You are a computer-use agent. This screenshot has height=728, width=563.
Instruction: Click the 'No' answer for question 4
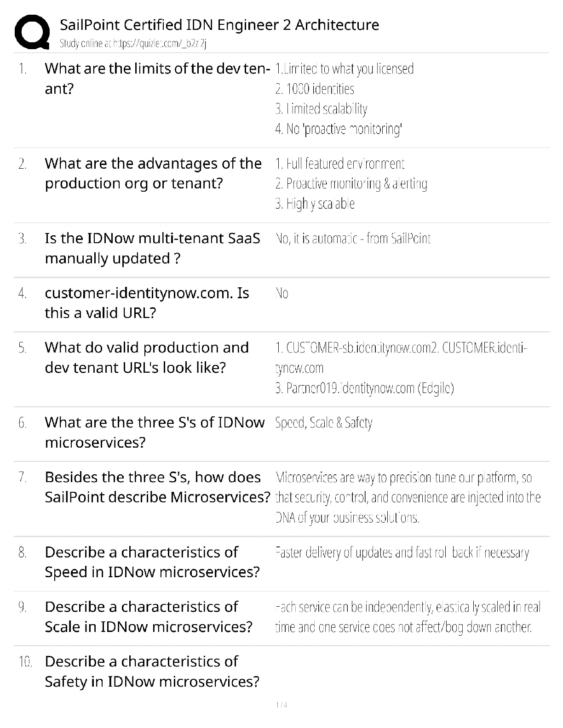[x=281, y=293]
